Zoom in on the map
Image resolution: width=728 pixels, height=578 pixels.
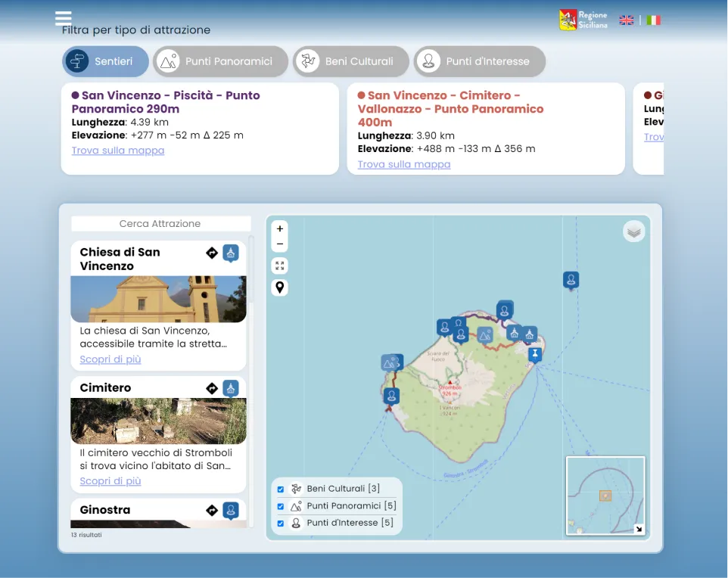[279, 229]
